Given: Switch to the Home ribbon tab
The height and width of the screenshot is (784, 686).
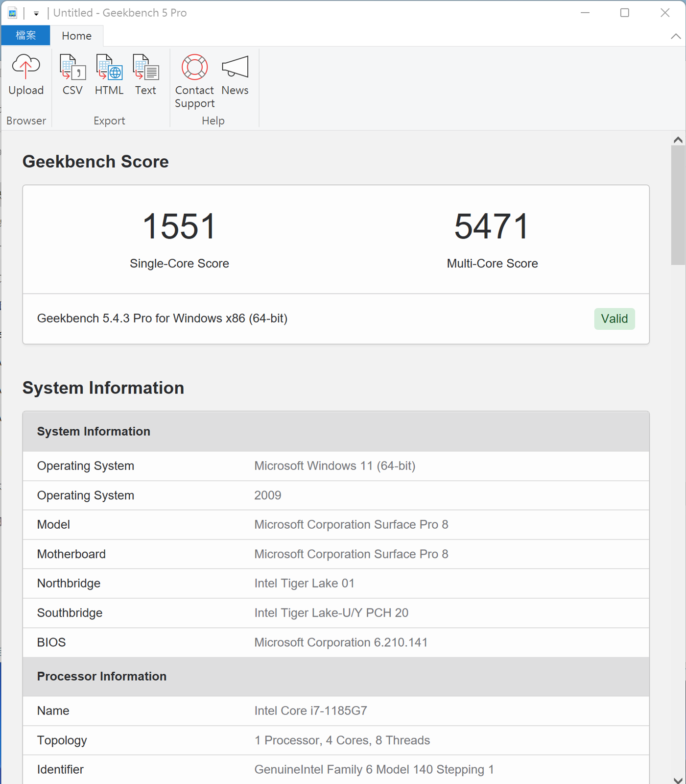Looking at the screenshot, I should (x=76, y=36).
